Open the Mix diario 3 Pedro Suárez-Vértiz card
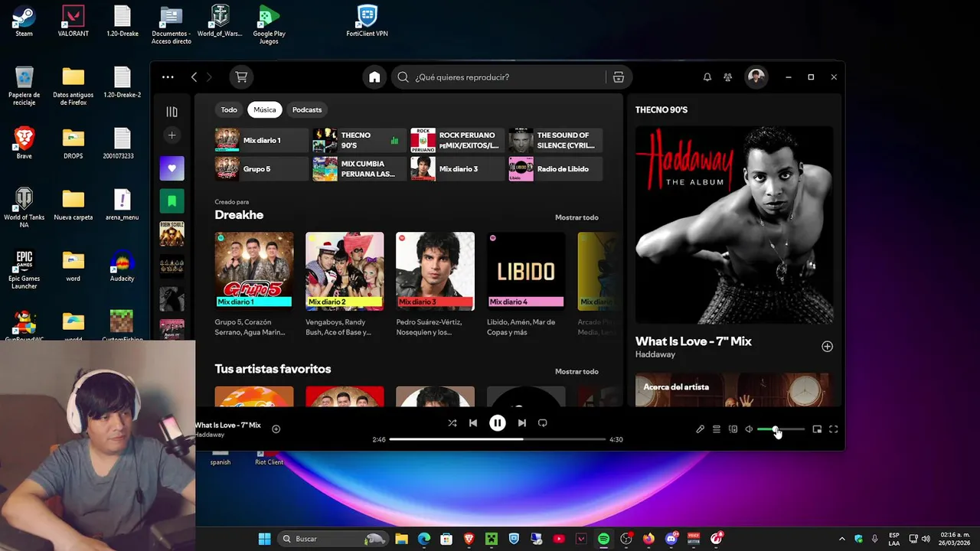The width and height of the screenshot is (980, 551). [x=435, y=285]
